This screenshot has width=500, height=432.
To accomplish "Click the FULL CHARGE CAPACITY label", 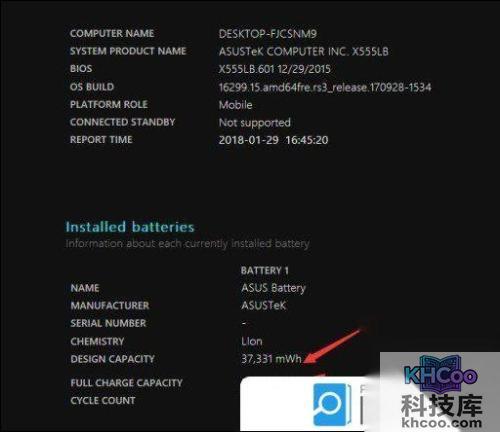I will tap(127, 383).
